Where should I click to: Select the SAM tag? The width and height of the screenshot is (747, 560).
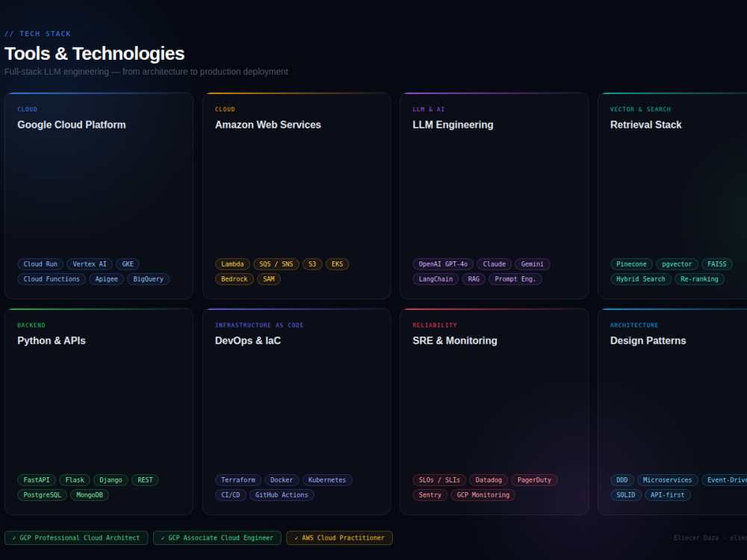tap(269, 279)
